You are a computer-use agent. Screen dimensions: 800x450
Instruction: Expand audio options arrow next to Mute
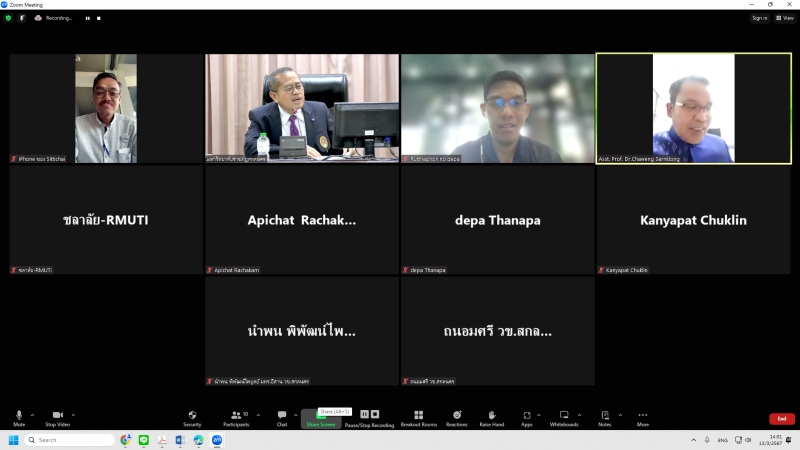point(33,414)
